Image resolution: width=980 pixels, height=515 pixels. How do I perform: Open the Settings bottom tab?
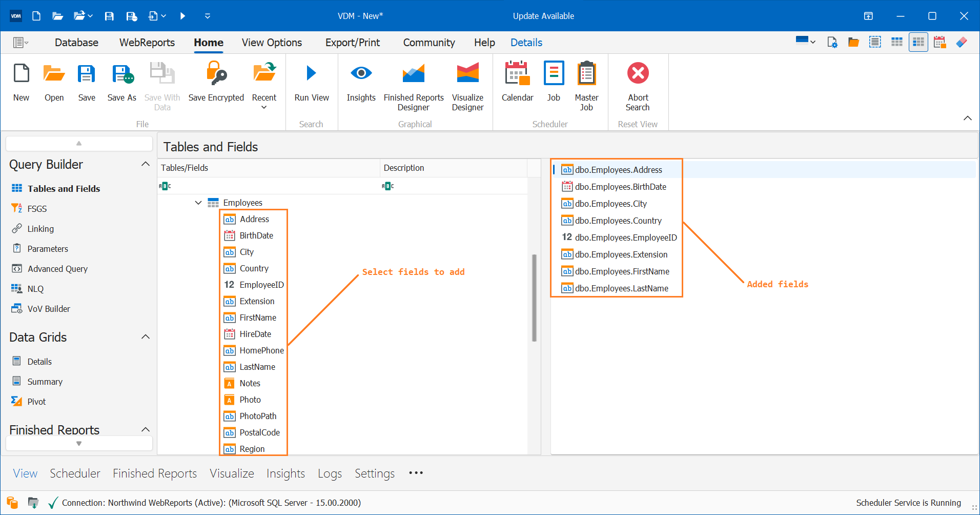tap(375, 473)
